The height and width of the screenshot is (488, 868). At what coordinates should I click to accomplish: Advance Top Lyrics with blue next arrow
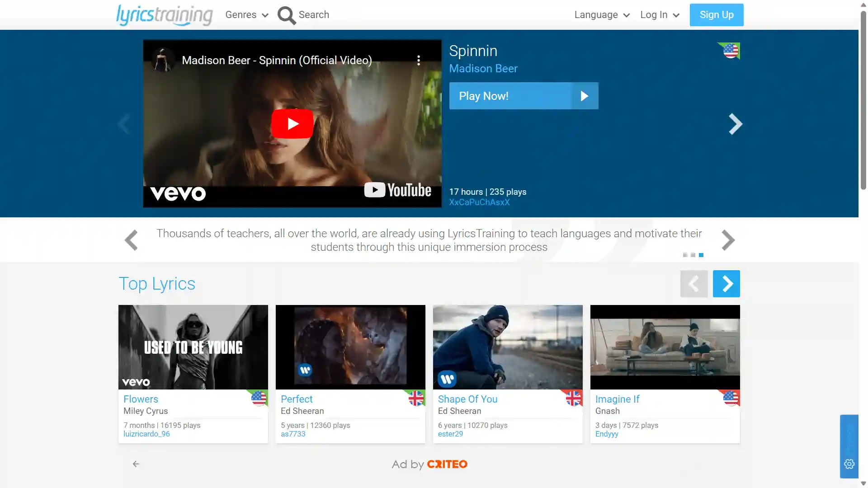click(726, 284)
